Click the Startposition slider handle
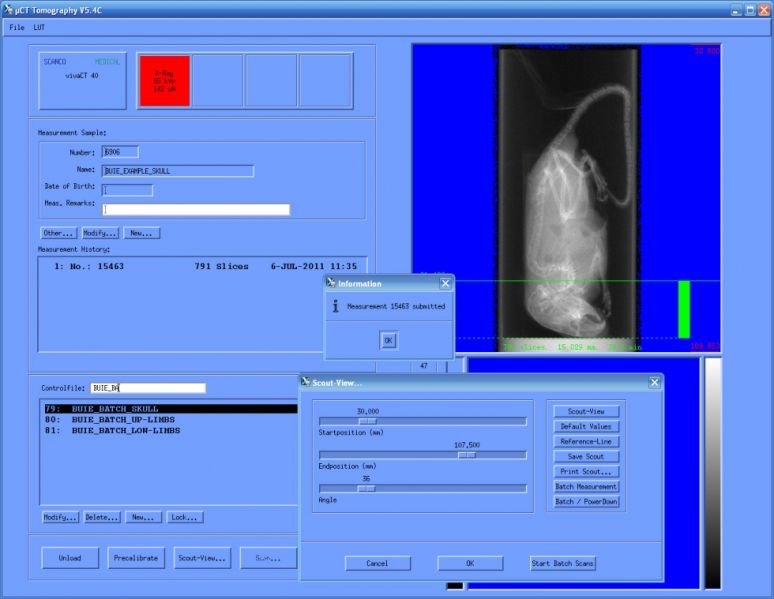 [368, 421]
